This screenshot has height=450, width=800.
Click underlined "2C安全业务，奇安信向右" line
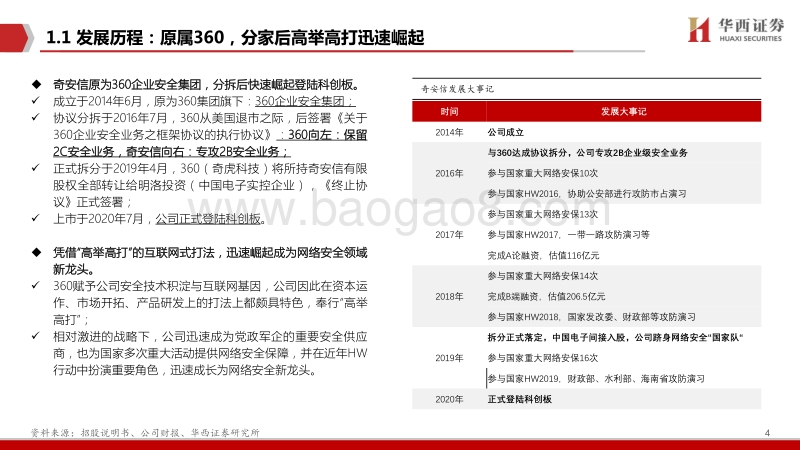pos(171,152)
